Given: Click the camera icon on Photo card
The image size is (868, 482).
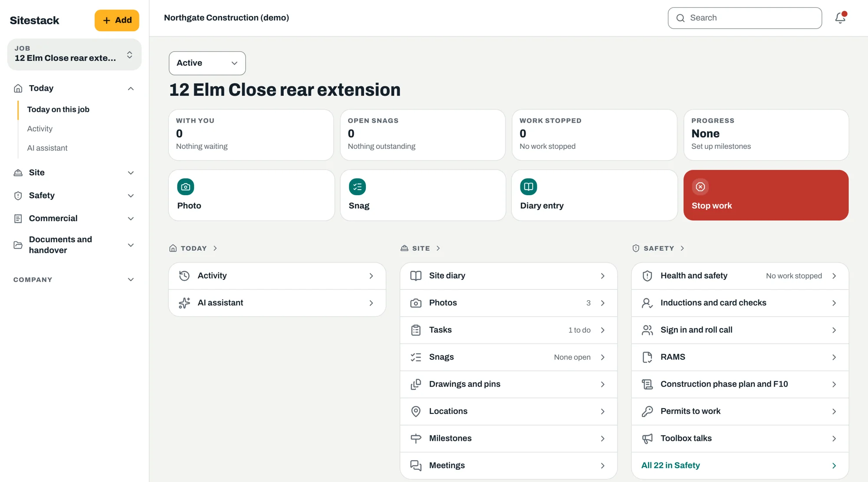Looking at the screenshot, I should (185, 187).
